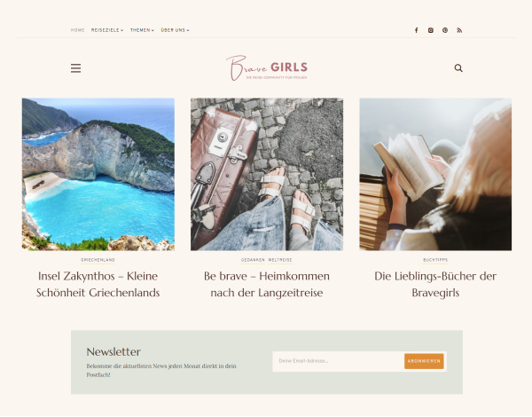Click the Brave Girls logo
The width and height of the screenshot is (532, 417).
267,68
